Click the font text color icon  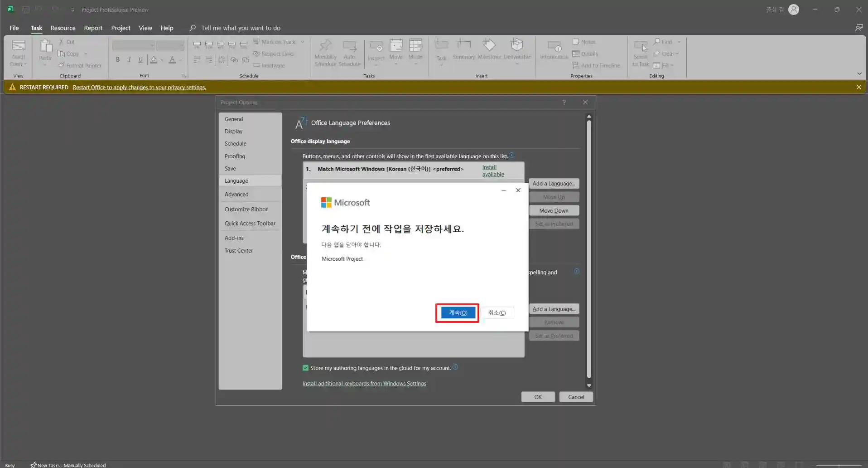(172, 59)
